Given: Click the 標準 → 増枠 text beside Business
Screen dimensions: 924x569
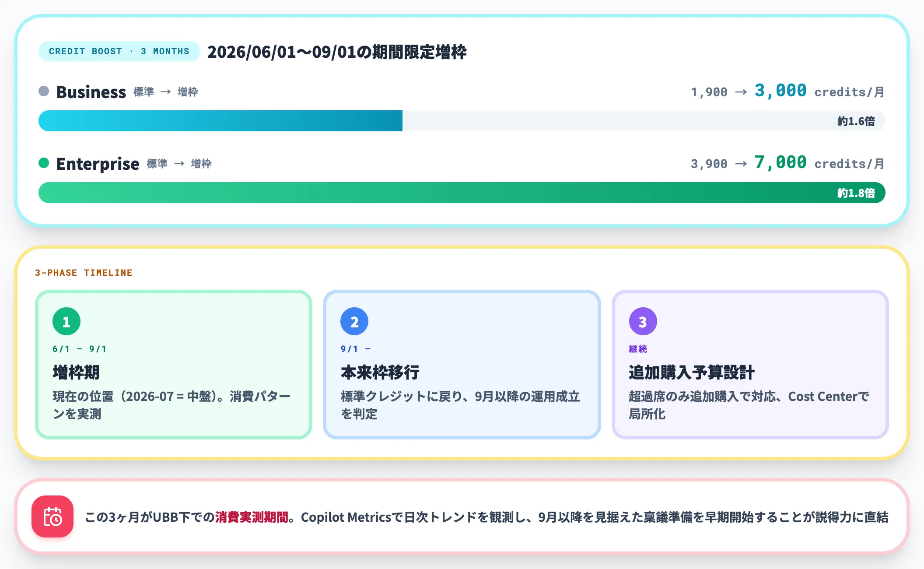Looking at the screenshot, I should [166, 92].
